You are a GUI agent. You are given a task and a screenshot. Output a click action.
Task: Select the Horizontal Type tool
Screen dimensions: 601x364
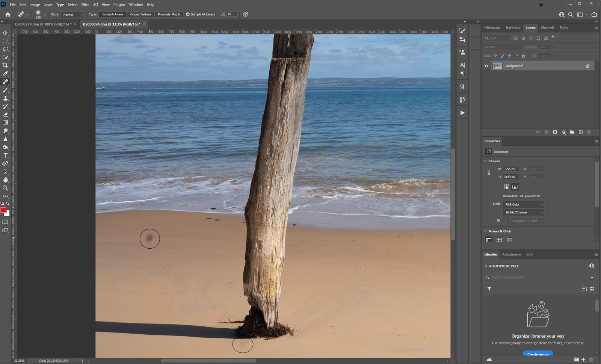5,156
